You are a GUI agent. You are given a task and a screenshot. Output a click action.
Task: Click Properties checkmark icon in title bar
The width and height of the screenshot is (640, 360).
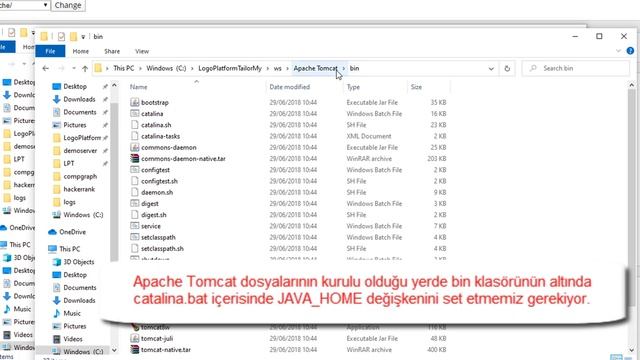click(61, 37)
